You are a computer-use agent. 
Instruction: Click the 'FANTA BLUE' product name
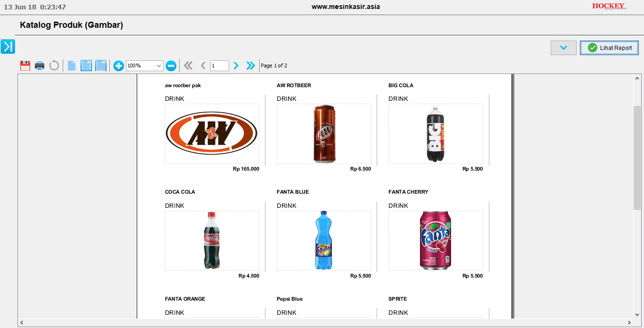tap(293, 192)
